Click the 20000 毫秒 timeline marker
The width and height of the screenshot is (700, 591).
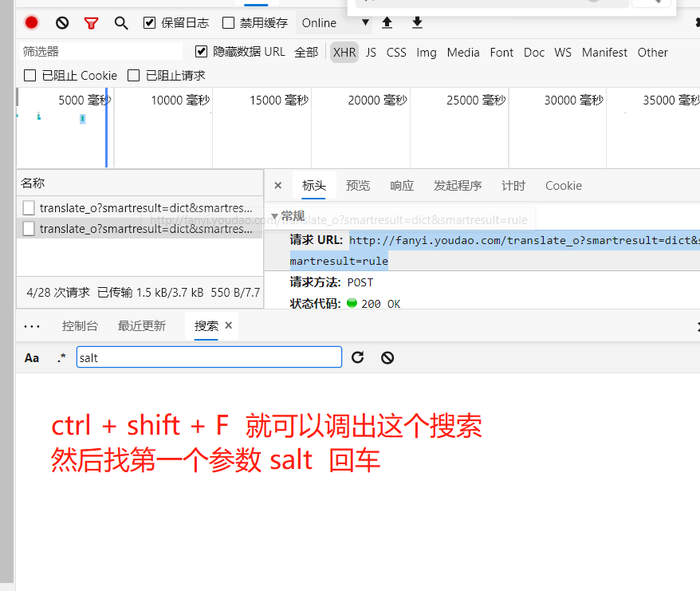378,100
